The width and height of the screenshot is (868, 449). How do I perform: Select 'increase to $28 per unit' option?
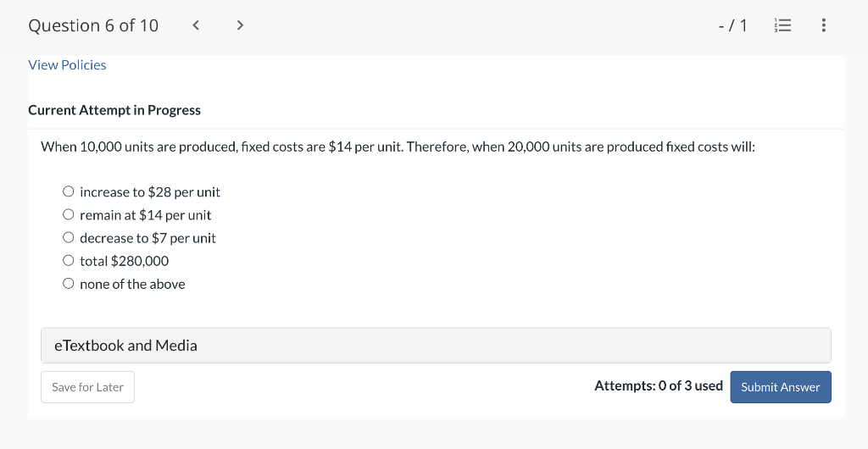tap(69, 192)
